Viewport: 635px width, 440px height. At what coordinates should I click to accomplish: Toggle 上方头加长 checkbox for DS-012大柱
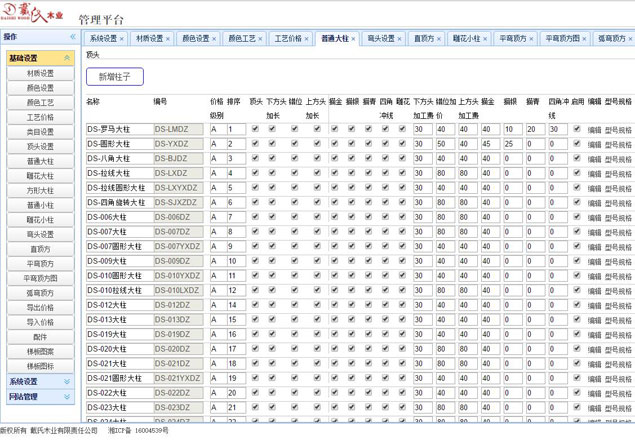(317, 305)
